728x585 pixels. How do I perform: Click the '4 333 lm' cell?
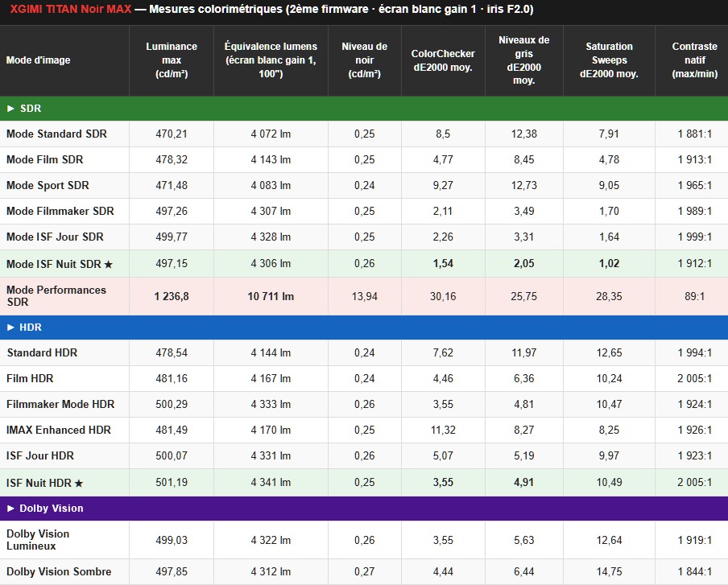click(x=271, y=405)
